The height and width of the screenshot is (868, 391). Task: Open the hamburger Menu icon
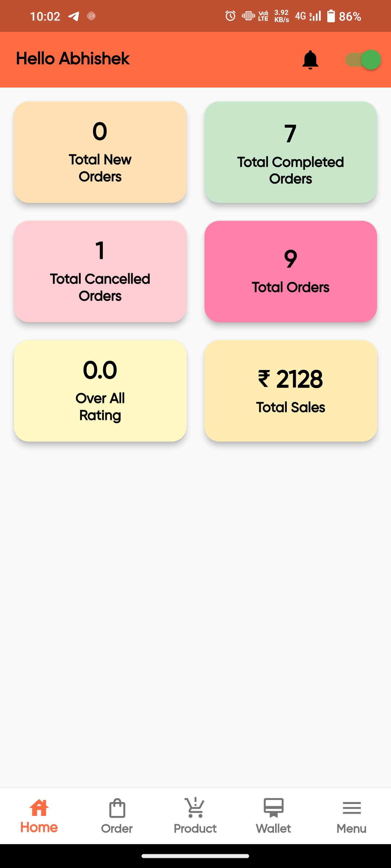[x=352, y=808]
